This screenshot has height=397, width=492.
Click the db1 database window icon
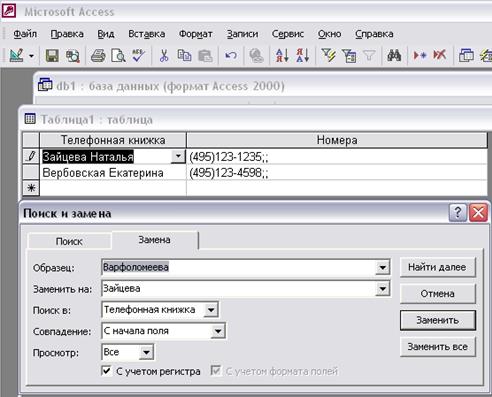coord(45,85)
